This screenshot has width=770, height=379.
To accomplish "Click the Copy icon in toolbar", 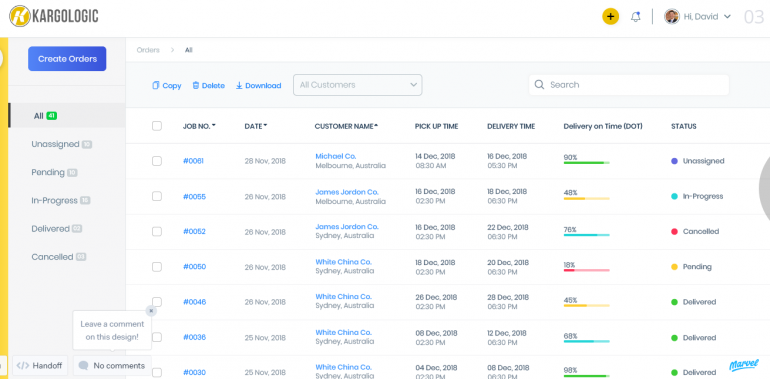I will click(156, 85).
